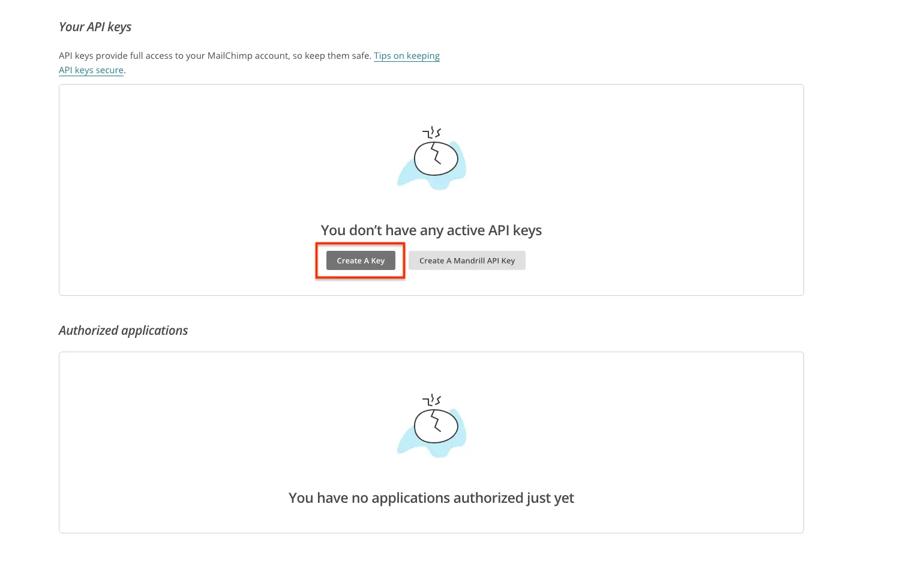Click Create A Mandrill API Key button
This screenshot has height=588, width=918.
(x=467, y=260)
